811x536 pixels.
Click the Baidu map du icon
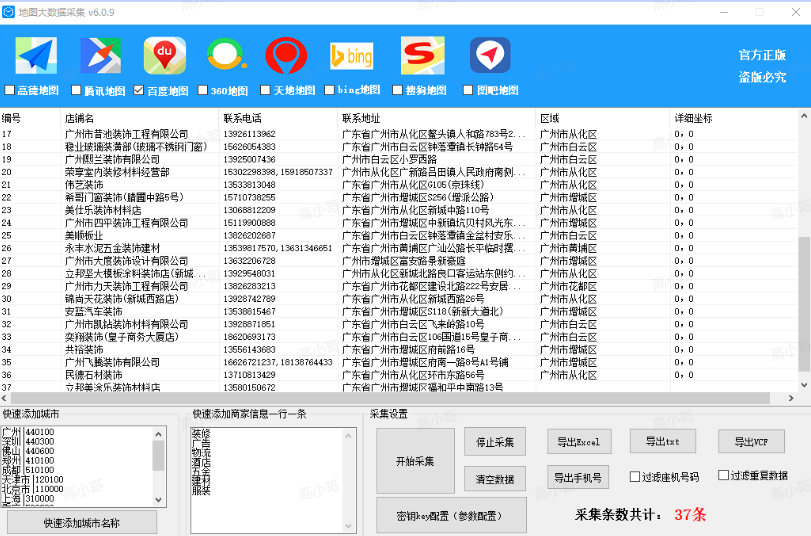165,55
